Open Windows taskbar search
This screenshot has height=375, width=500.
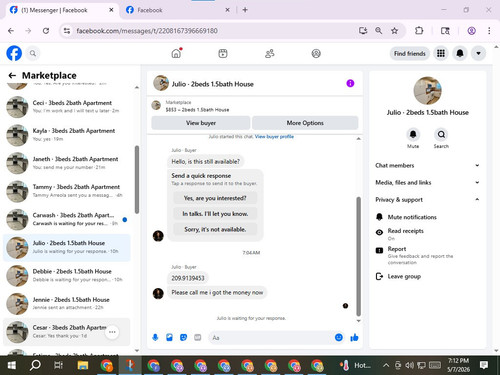[35, 365]
